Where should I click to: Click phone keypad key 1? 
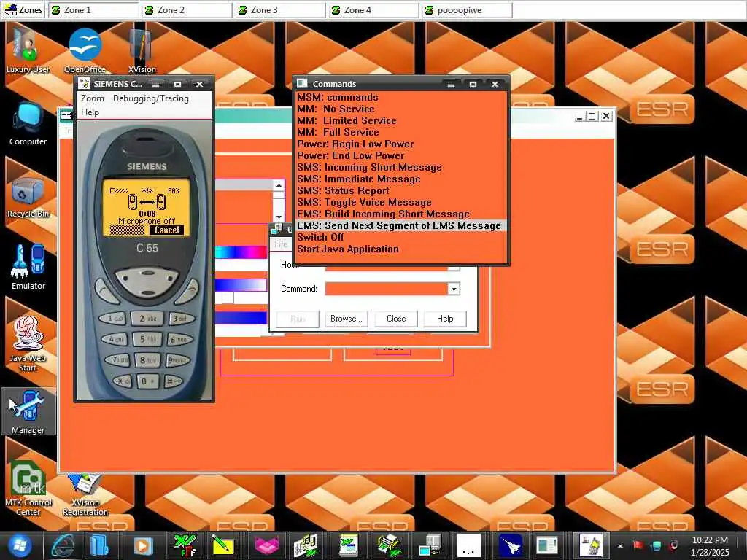[x=113, y=318]
